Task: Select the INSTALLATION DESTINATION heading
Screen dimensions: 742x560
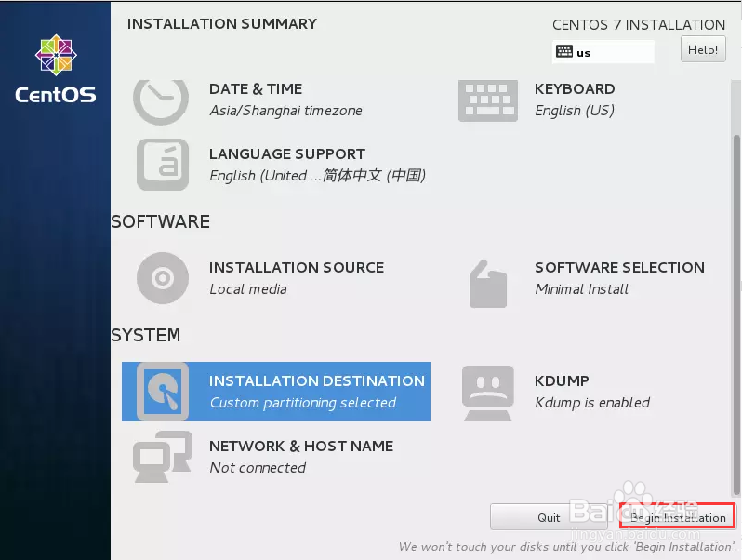Action: pyautogui.click(x=316, y=381)
